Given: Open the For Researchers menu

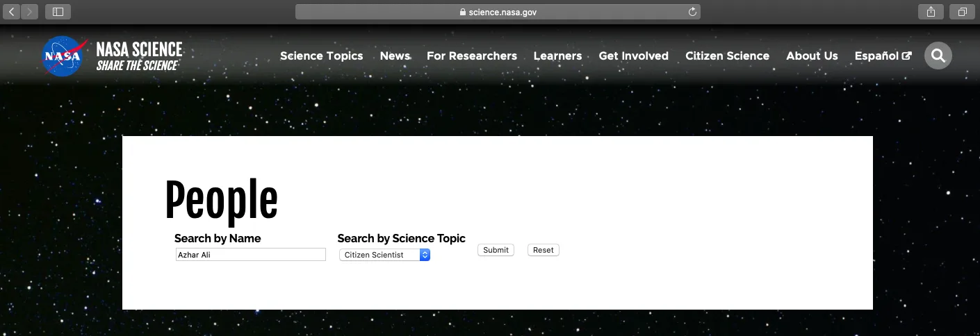Looking at the screenshot, I should (x=471, y=56).
